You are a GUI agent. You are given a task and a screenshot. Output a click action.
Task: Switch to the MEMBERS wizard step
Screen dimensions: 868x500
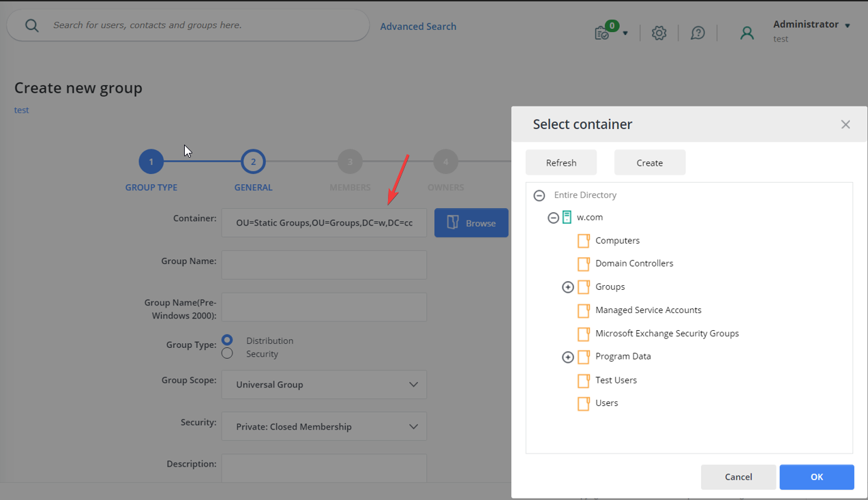click(350, 161)
